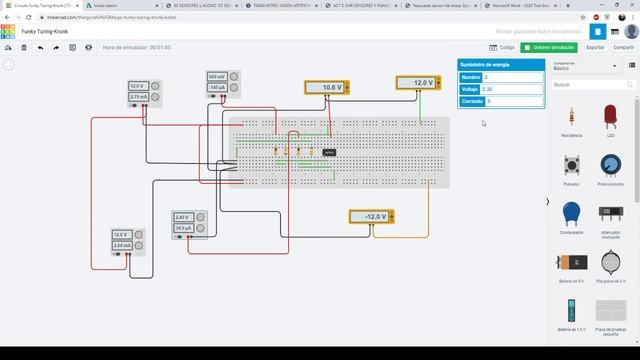Open dropdown on 10.6 V multimeter
Screen dimensions: 640x360
pos(347,87)
